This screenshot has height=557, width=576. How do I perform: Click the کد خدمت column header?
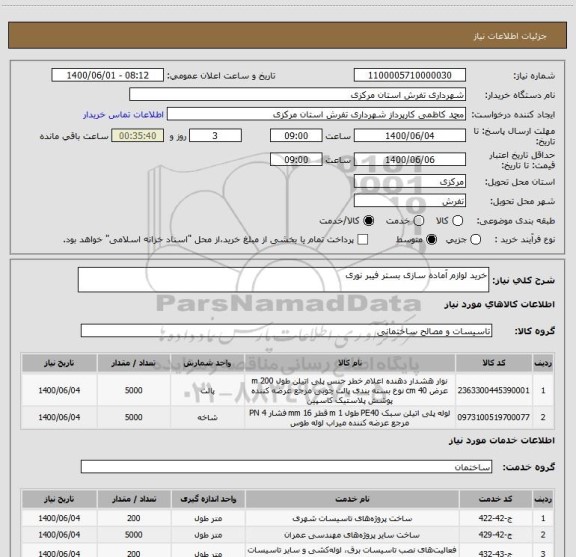tap(495, 499)
